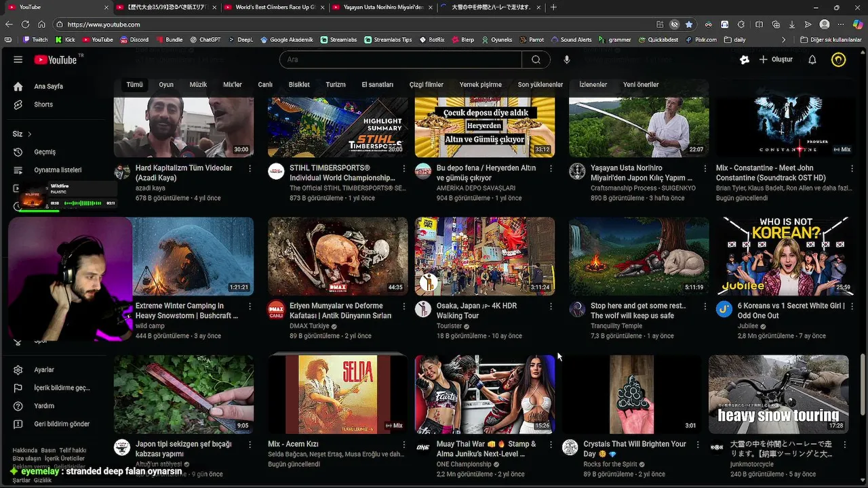Open the Discord bookmark

(x=134, y=40)
